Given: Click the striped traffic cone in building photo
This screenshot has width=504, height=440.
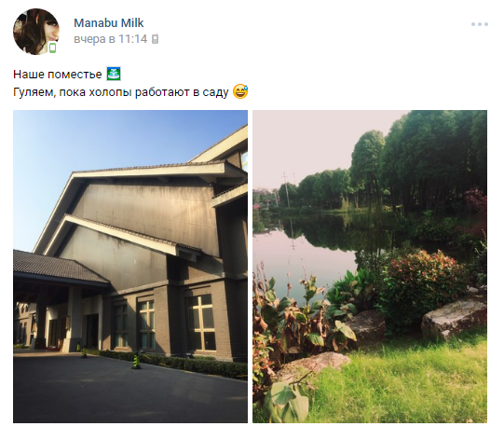Looking at the screenshot, I should [136, 361].
